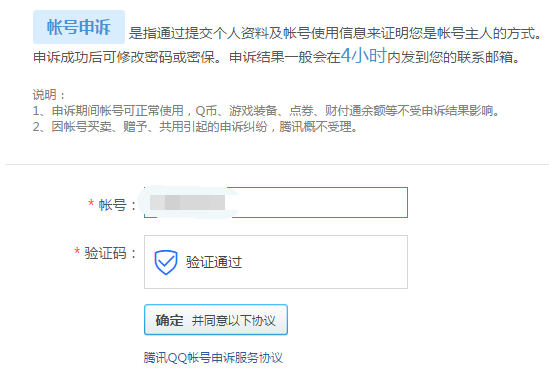Click the 验证码: field label
The image size is (549, 383).
(x=110, y=253)
